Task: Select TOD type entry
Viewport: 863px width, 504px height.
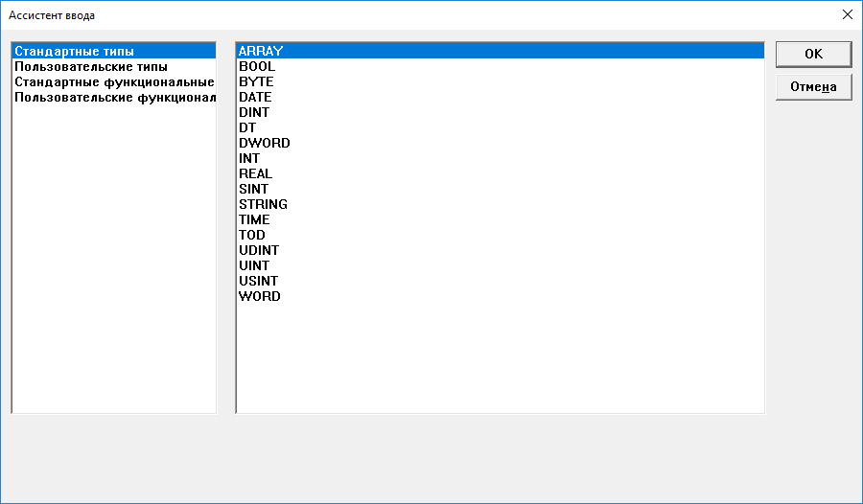Action: tap(252, 235)
